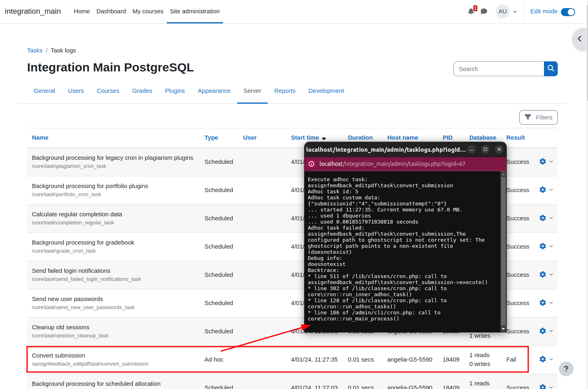Sort table by Duration column
588x389 pixels.
360,138
